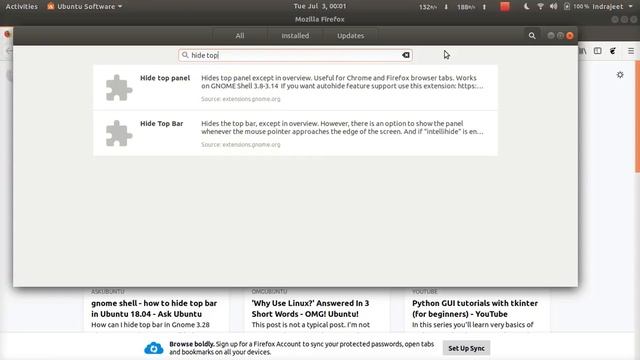Switch to the Installed tab
Screen dimensions: 640x360
tap(295, 36)
